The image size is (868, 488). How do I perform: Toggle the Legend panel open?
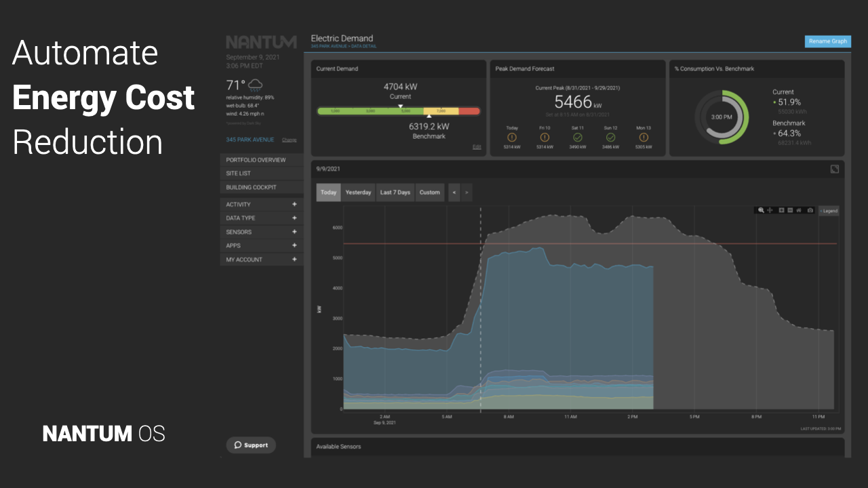coord(829,211)
